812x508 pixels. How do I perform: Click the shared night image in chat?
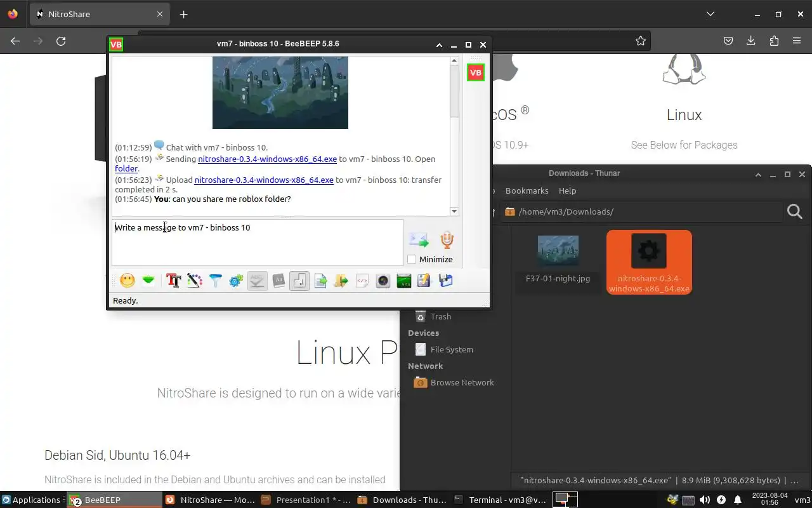pyautogui.click(x=280, y=92)
